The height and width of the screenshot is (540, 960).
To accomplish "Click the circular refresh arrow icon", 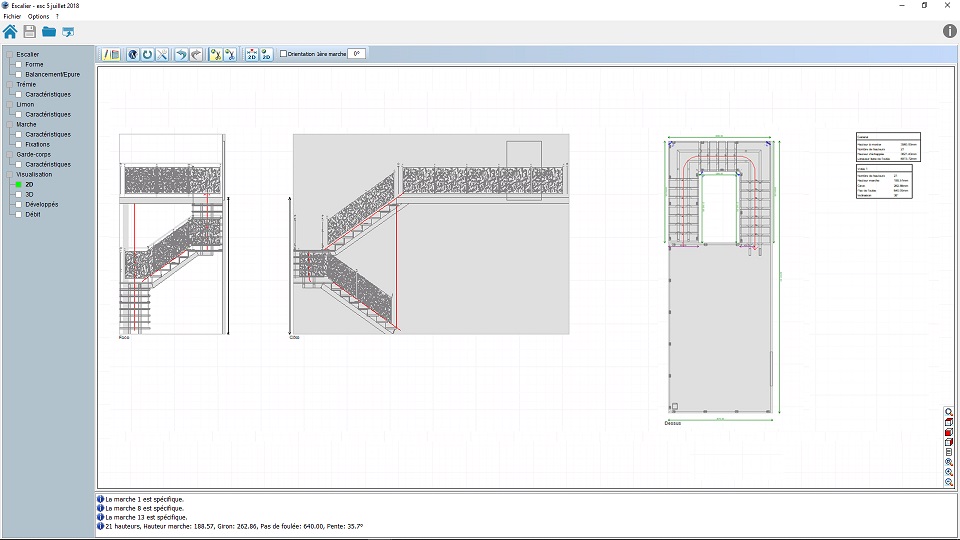I will tap(147, 54).
